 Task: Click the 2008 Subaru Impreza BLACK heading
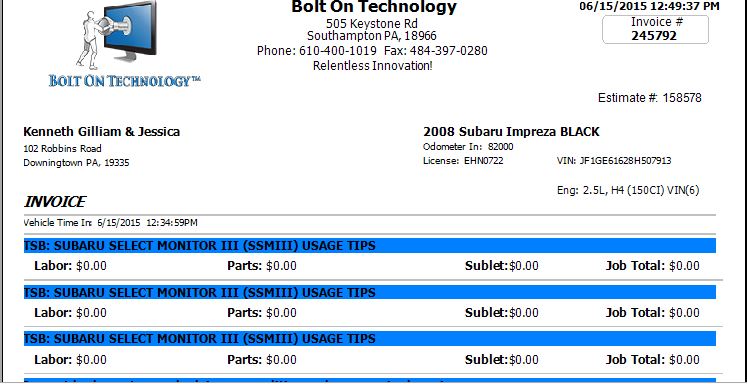(511, 132)
